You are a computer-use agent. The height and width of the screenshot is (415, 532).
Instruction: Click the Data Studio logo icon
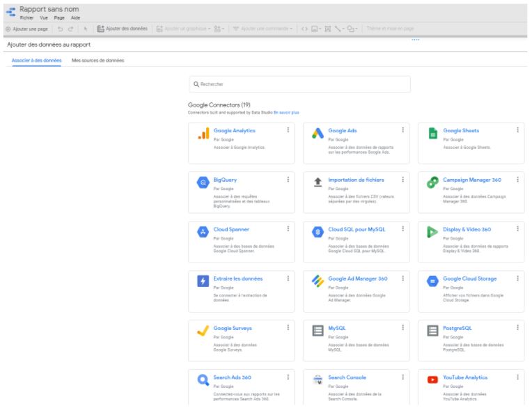(11, 13)
